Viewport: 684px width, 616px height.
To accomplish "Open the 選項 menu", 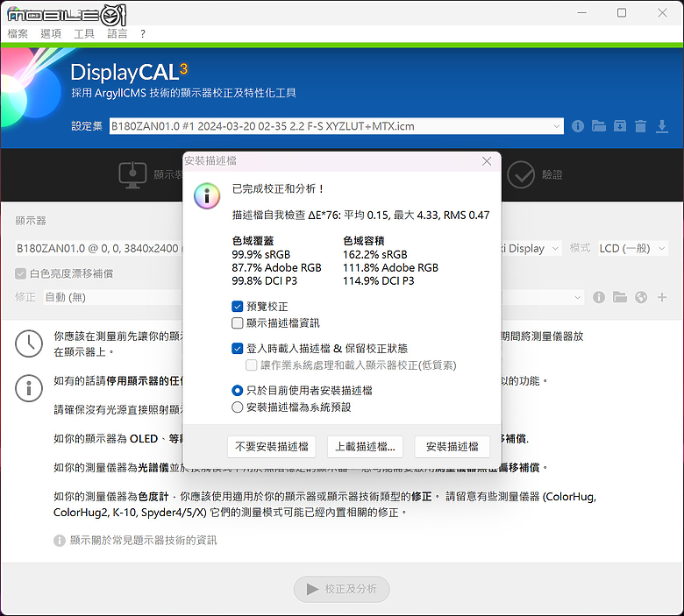I will click(x=51, y=33).
